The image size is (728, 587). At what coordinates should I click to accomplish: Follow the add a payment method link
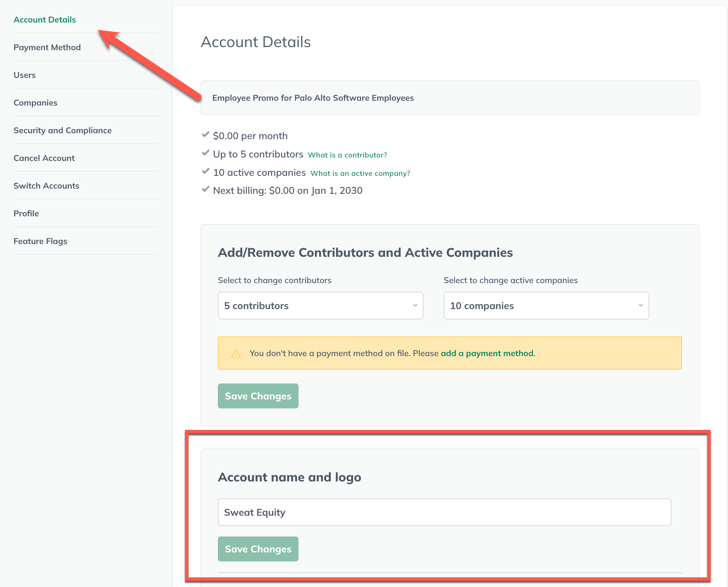pos(486,353)
